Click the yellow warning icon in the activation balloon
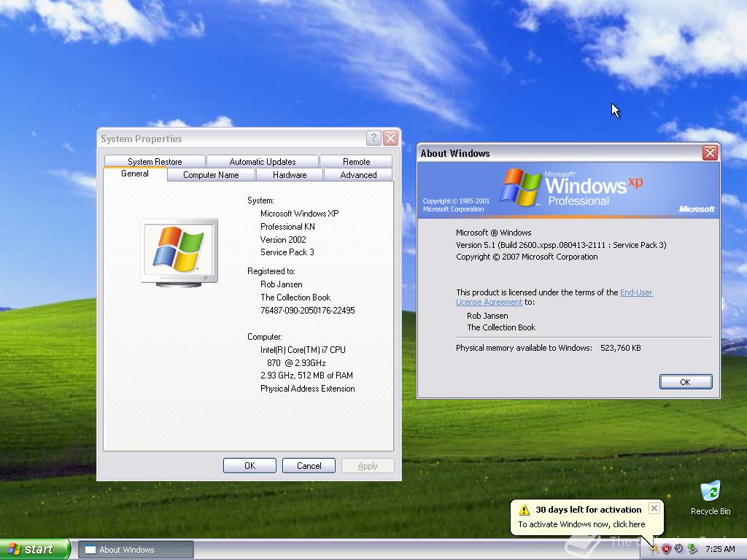 524,510
